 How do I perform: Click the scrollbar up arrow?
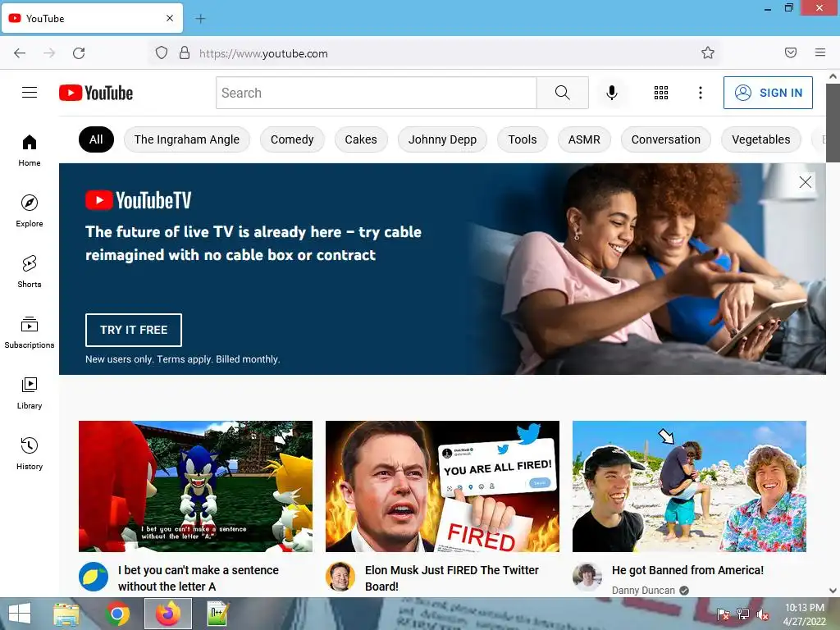pyautogui.click(x=833, y=76)
